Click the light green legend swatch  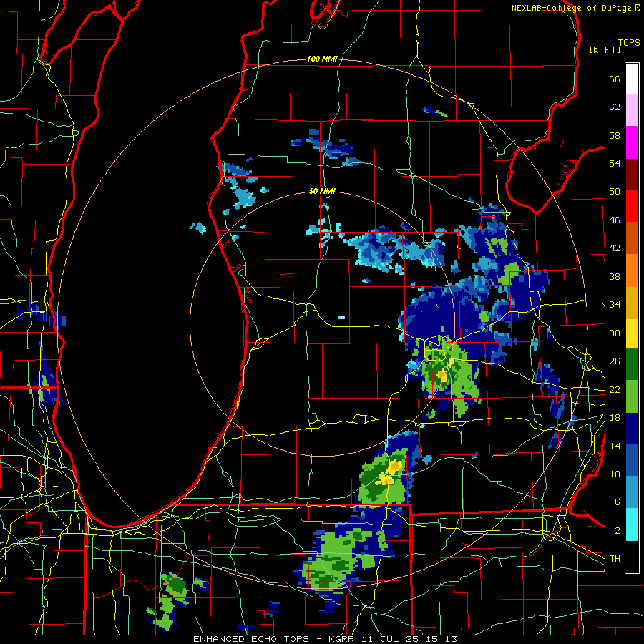pyautogui.click(x=632, y=396)
